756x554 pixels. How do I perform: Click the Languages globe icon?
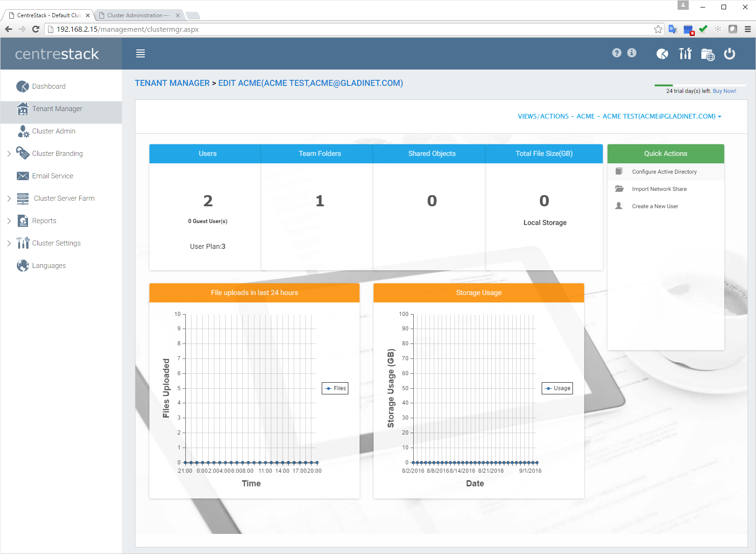click(23, 266)
